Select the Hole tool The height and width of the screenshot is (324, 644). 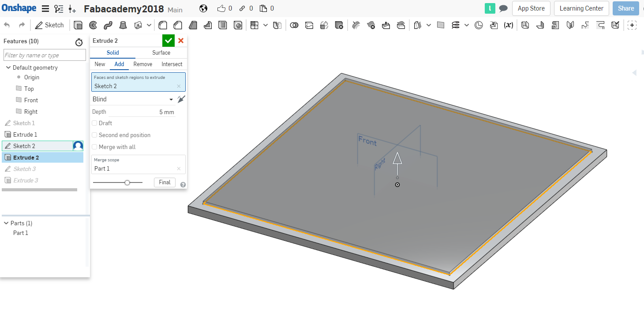point(238,25)
